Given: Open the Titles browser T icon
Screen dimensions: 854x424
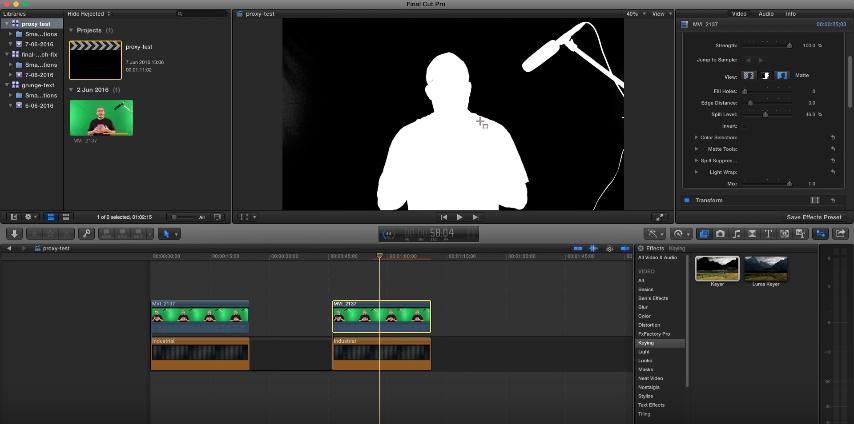Looking at the screenshot, I should pos(768,234).
